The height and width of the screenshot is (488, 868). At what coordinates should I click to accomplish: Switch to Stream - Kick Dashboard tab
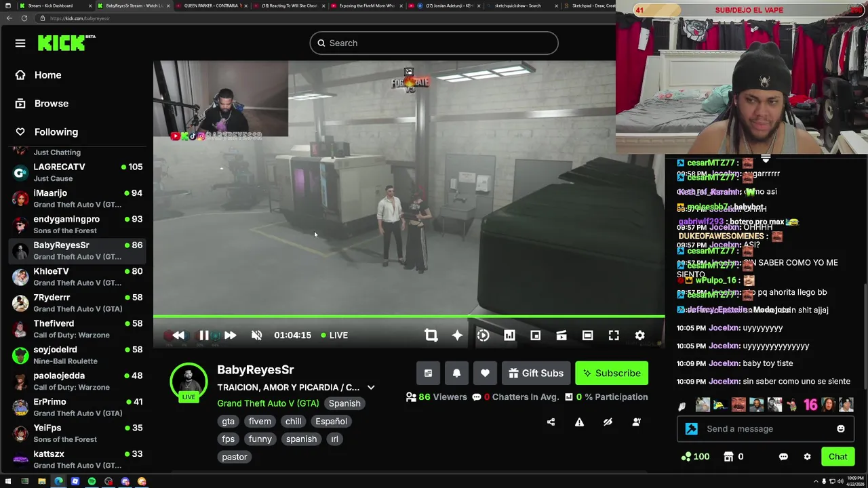(48, 5)
